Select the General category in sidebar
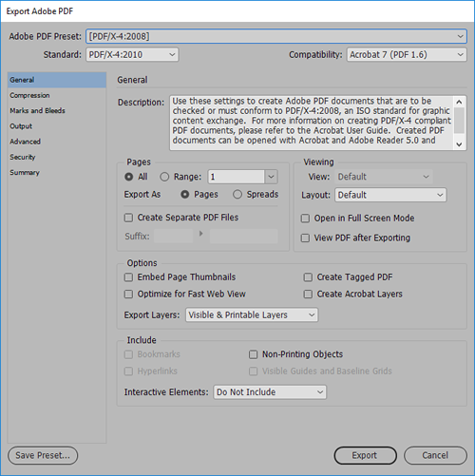 coord(57,80)
